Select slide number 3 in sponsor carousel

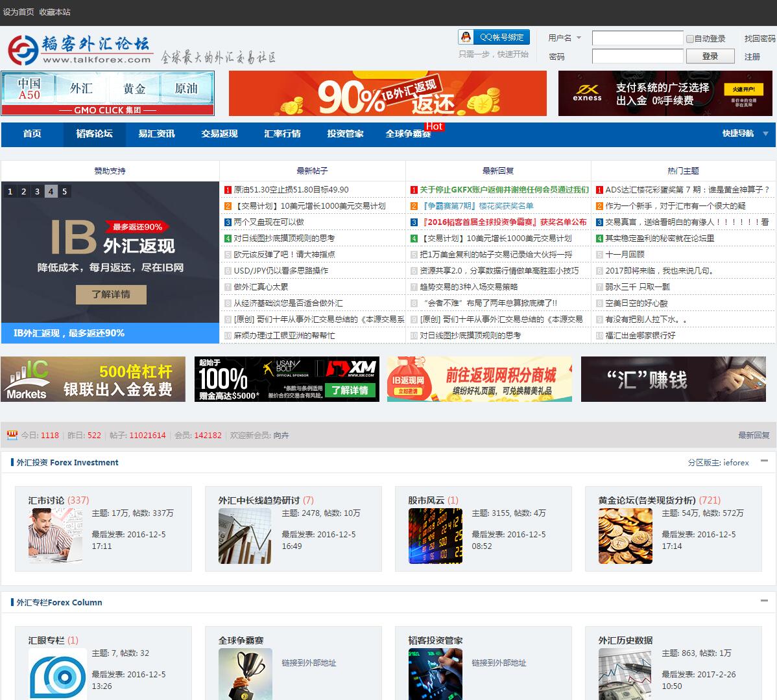tap(37, 192)
